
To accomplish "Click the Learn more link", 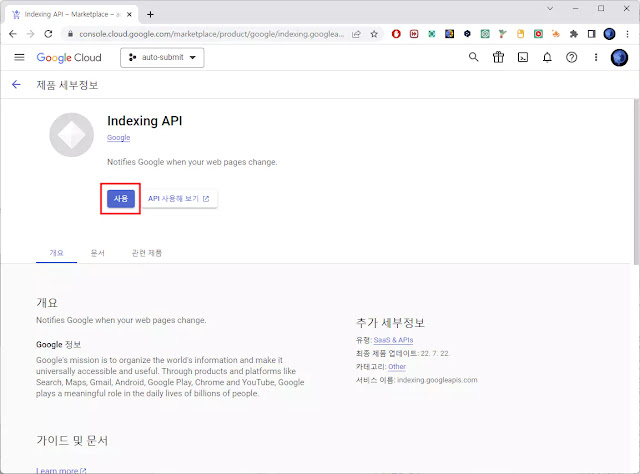I will tap(61, 470).
